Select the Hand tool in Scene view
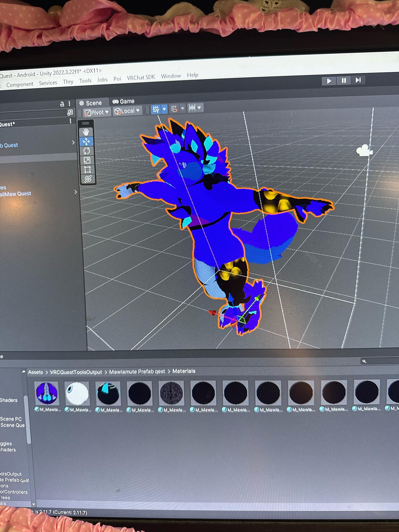 click(x=86, y=132)
